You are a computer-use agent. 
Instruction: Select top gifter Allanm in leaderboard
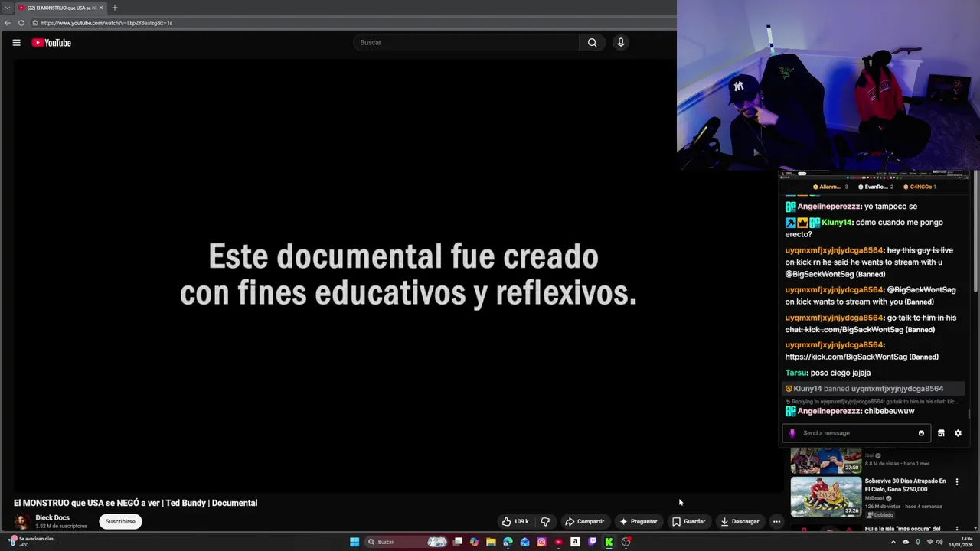pos(831,187)
